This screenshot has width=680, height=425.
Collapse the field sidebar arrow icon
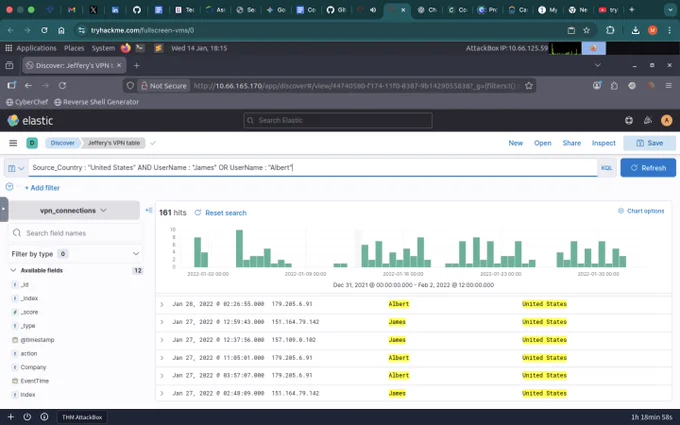tap(149, 210)
